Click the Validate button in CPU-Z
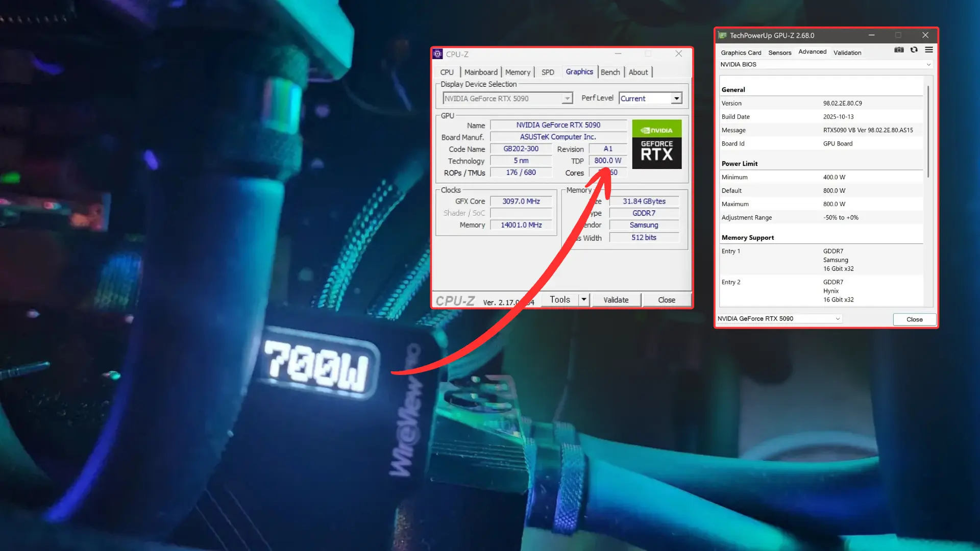Image resolution: width=980 pixels, height=551 pixels. (616, 299)
